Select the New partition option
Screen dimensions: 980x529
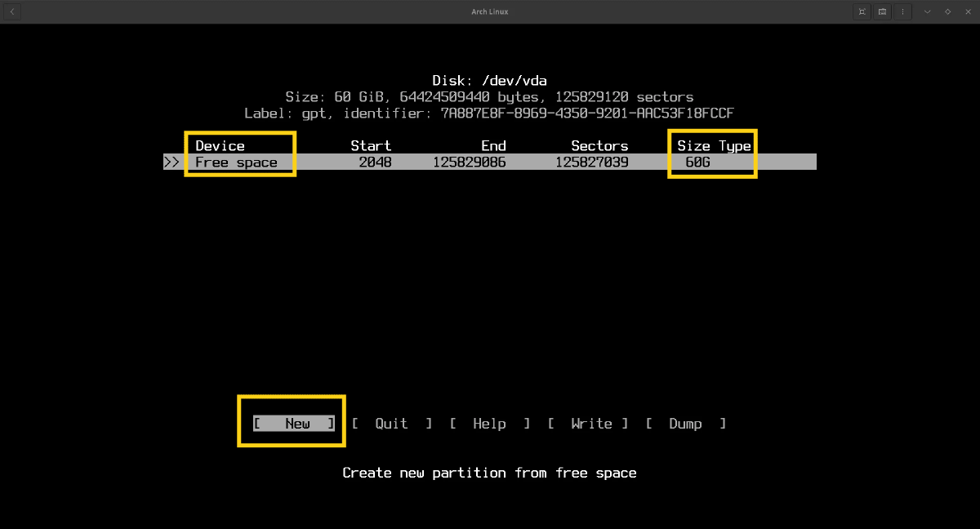pos(294,424)
